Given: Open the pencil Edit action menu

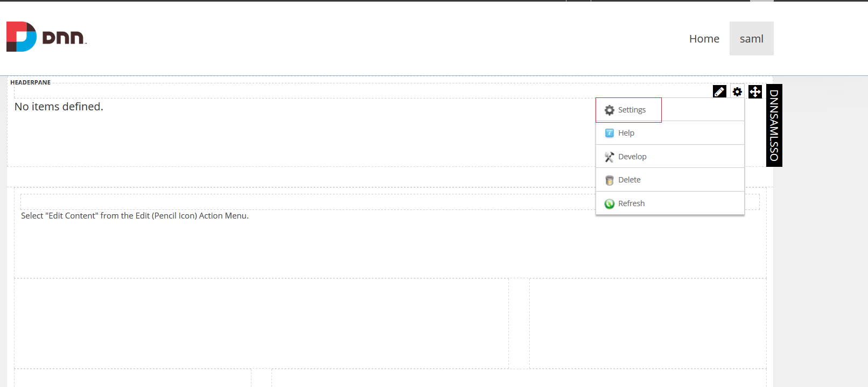Looking at the screenshot, I should coord(719,92).
